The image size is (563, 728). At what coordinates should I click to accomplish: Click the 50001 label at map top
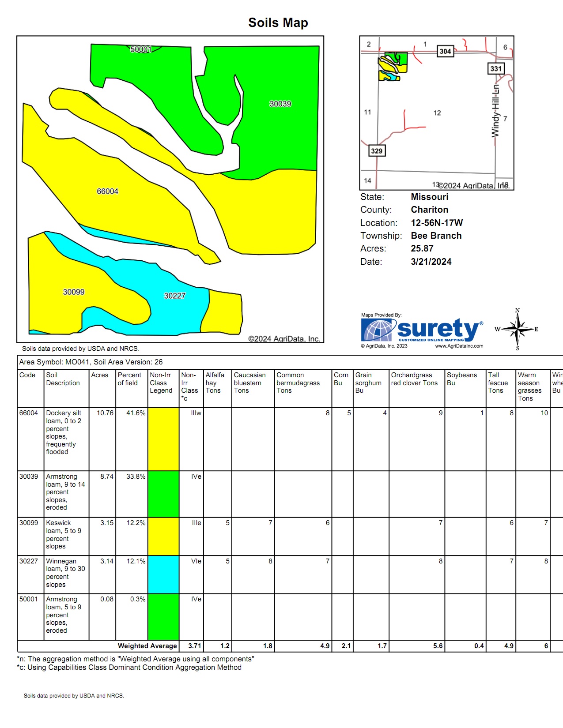point(141,49)
